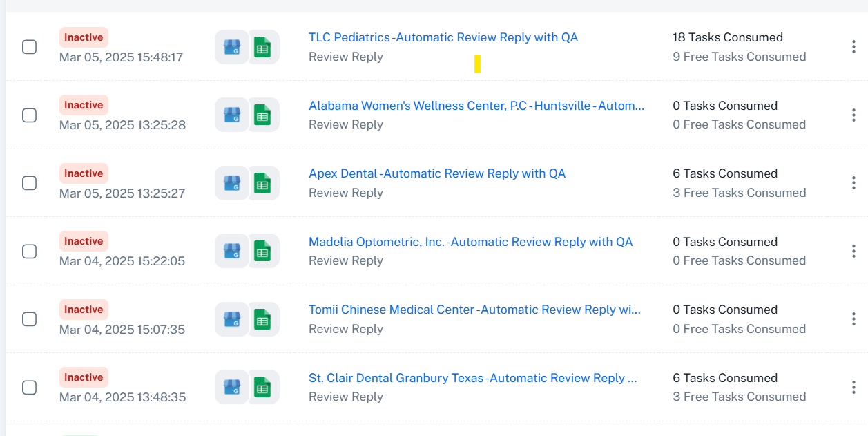
Task: Click Google Sheets icon in TLC Pediatrics row
Action: [x=262, y=47]
